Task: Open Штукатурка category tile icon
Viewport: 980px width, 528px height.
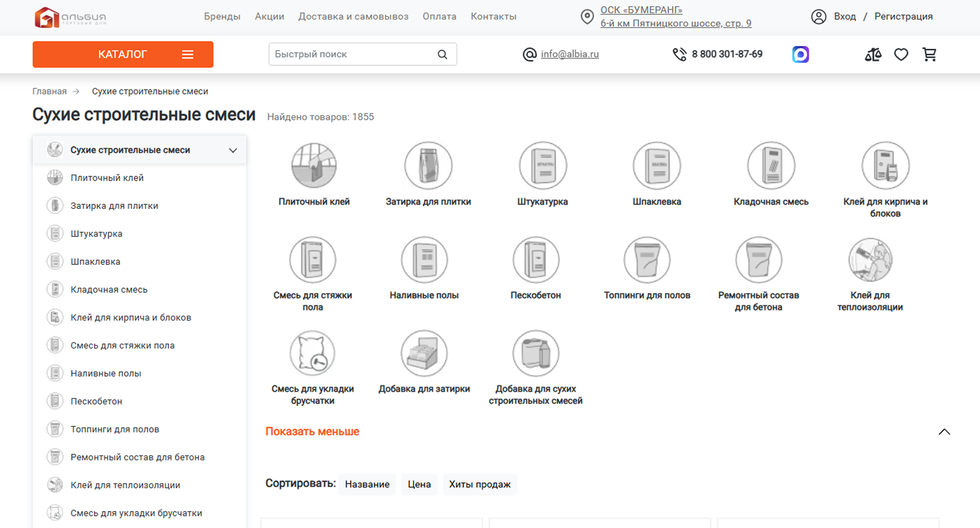Action: (542, 165)
